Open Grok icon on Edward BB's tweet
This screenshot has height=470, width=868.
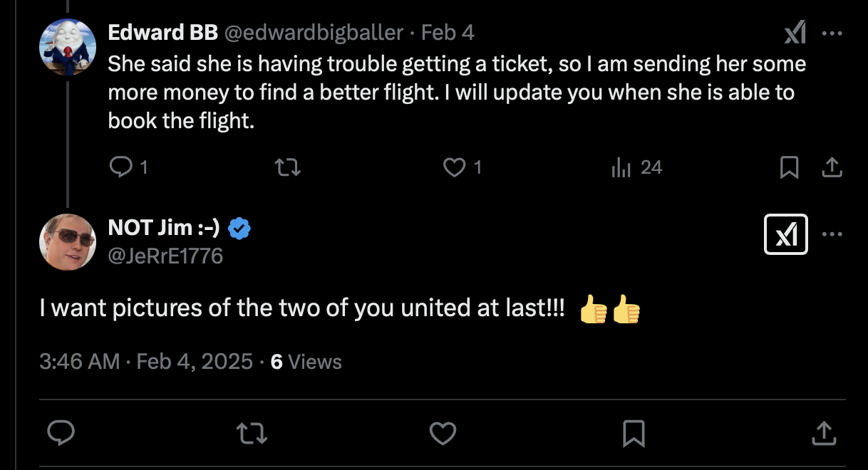click(795, 33)
